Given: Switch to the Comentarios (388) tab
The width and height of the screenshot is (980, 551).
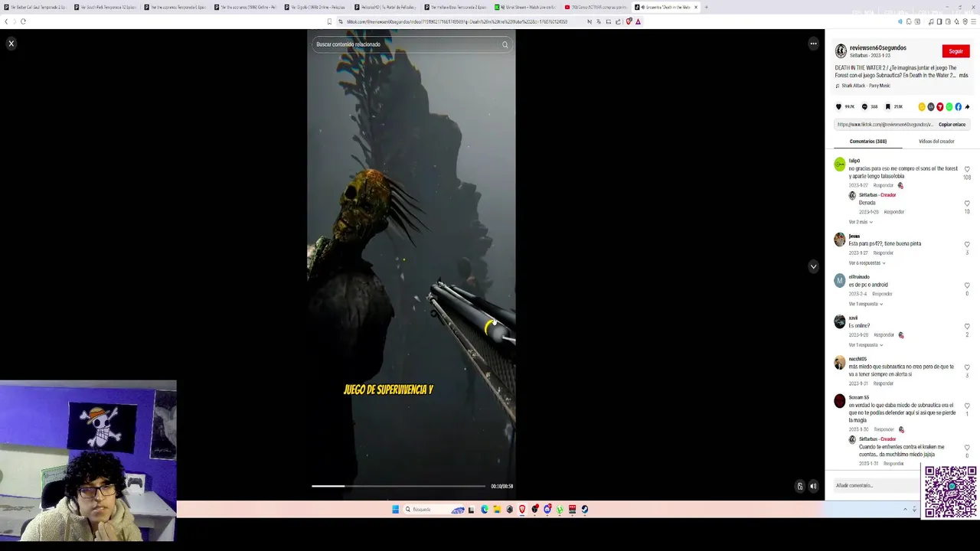Looking at the screenshot, I should coord(867,142).
